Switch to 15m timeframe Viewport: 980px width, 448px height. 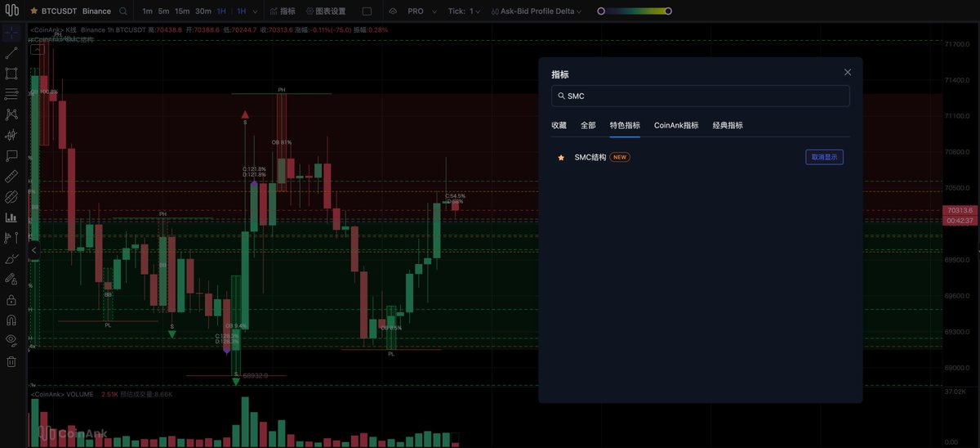pyautogui.click(x=182, y=11)
